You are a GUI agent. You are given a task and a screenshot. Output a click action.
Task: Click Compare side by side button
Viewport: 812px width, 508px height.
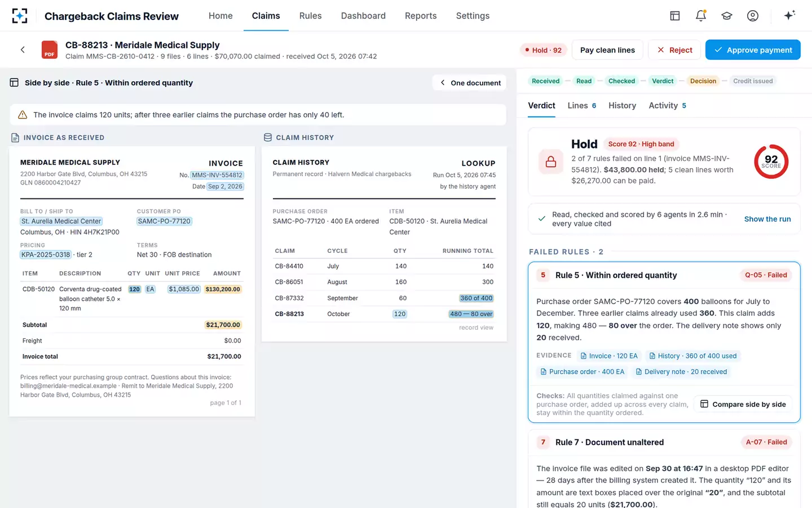pyautogui.click(x=743, y=404)
